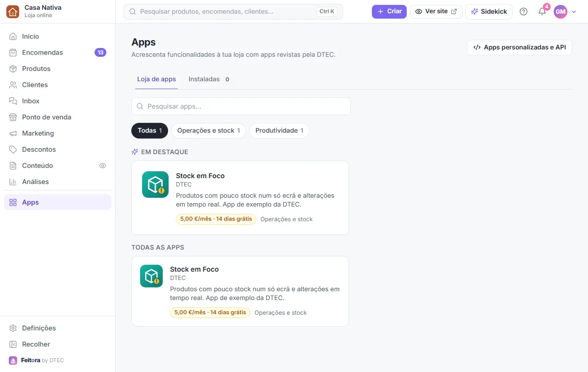Image resolution: width=588 pixels, height=372 pixels.
Task: Open Descontos section
Action: (x=57, y=149)
